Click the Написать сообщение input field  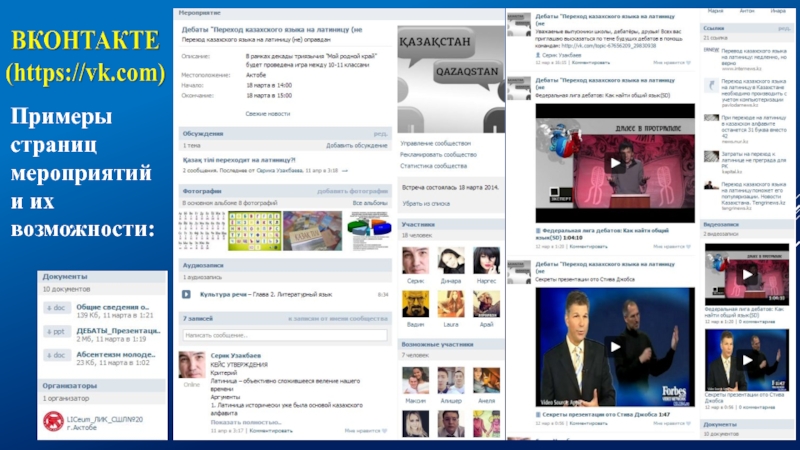click(285, 335)
